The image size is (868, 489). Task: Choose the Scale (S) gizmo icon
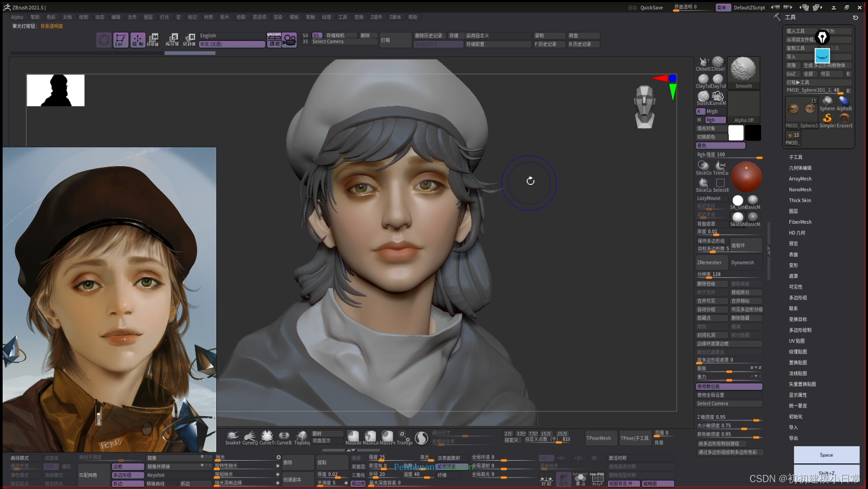click(x=172, y=40)
